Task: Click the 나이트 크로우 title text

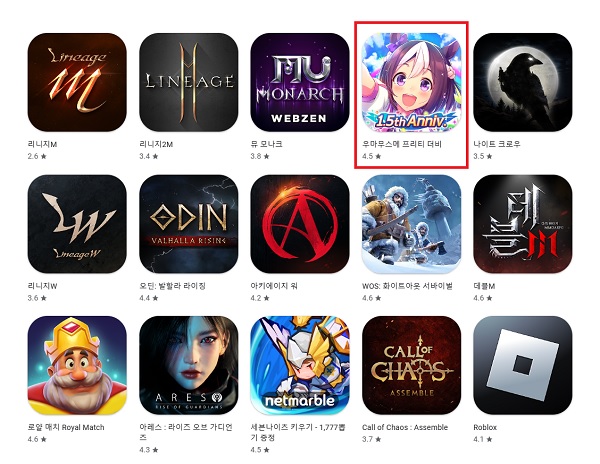Action: pos(497,144)
